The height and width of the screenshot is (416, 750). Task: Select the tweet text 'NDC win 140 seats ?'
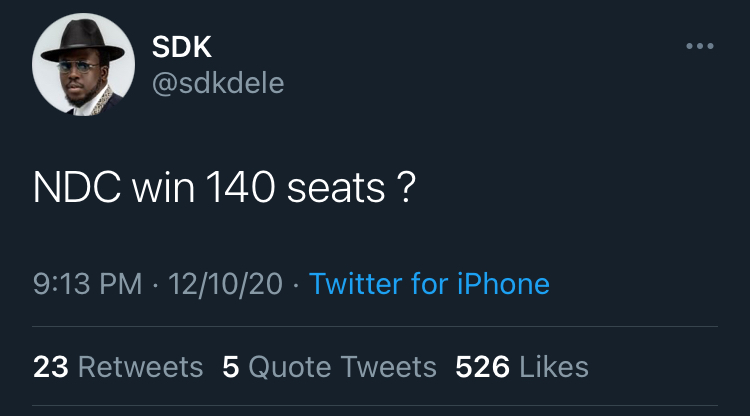pyautogui.click(x=224, y=189)
